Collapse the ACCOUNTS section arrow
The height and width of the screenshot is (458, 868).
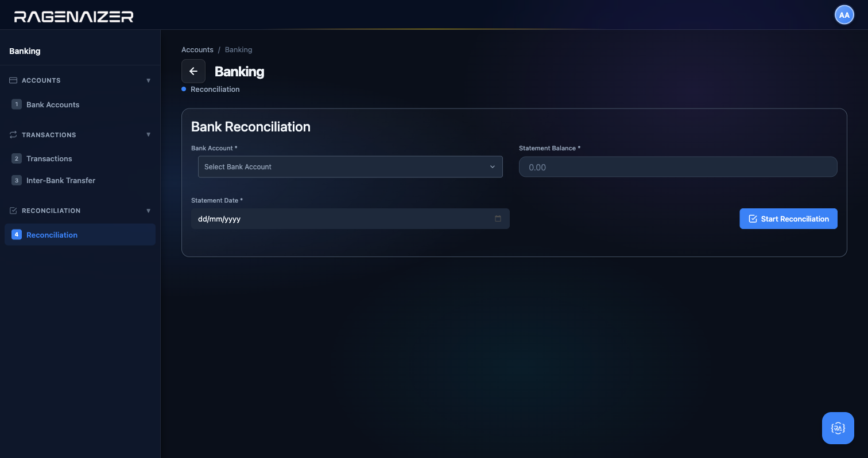pos(149,80)
